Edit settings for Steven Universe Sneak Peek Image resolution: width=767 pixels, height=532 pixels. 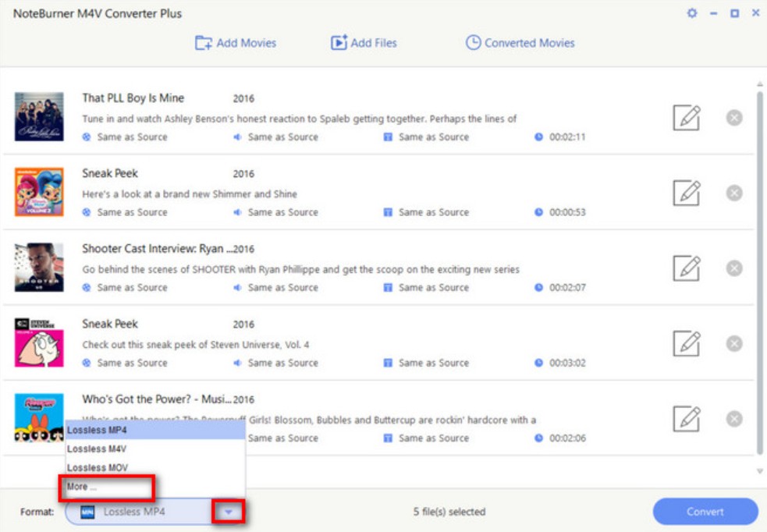click(687, 343)
